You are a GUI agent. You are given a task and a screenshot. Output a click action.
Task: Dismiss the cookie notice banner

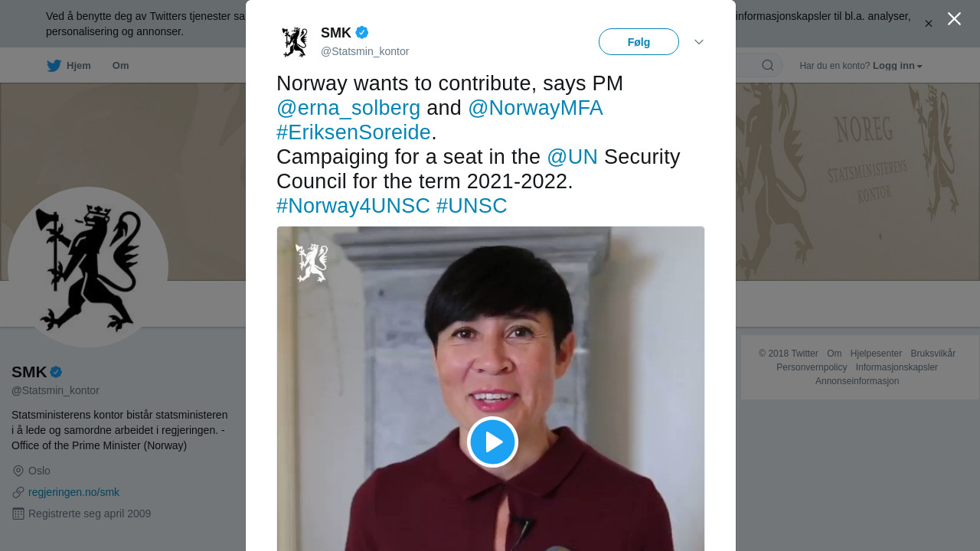pos(928,24)
